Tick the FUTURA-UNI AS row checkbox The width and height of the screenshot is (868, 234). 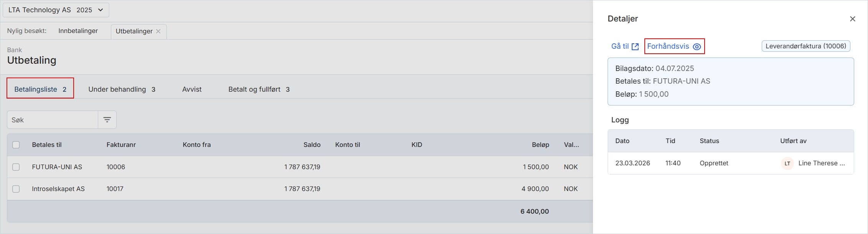point(16,167)
